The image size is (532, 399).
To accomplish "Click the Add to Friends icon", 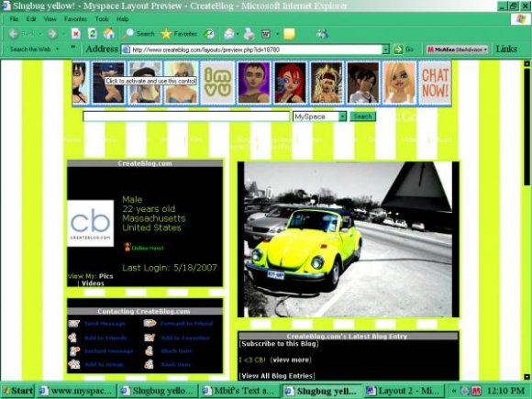I will (72, 338).
